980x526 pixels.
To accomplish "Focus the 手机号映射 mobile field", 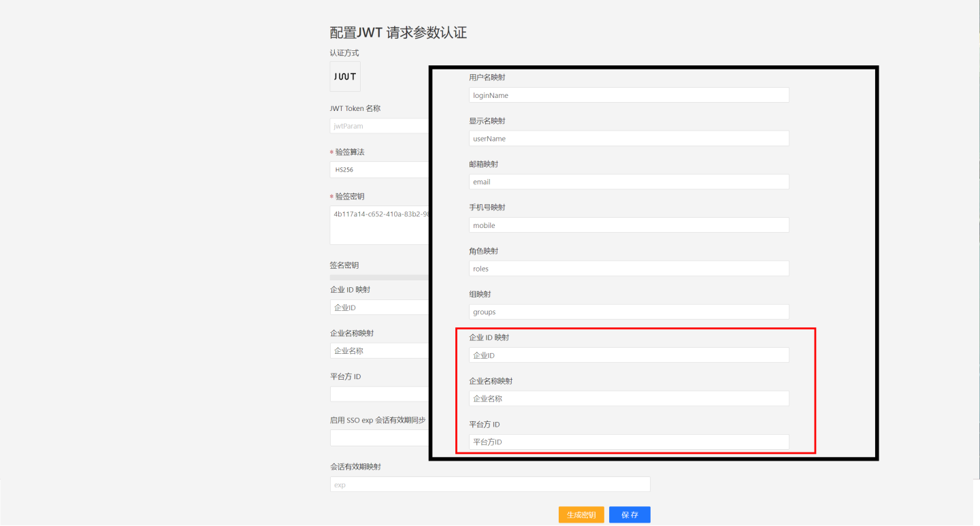I will coord(629,225).
